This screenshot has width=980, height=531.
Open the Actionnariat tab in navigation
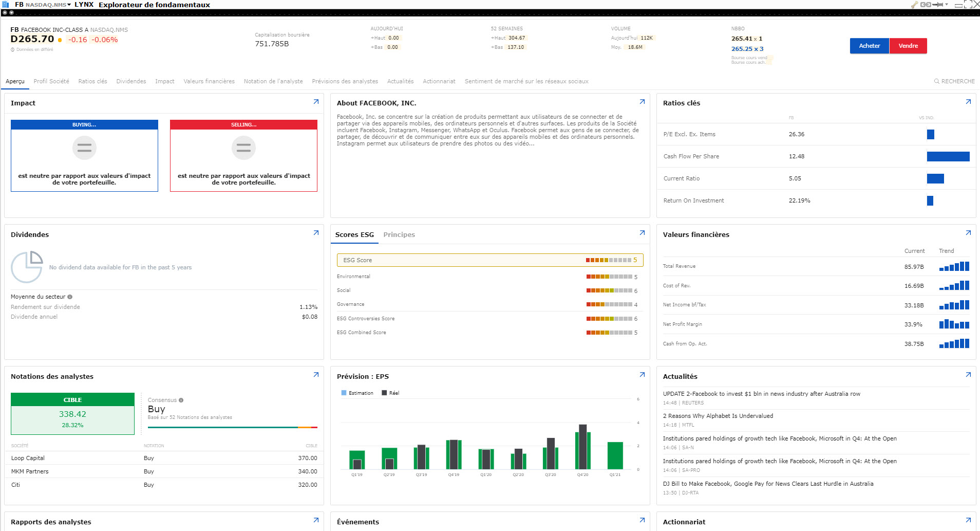439,81
